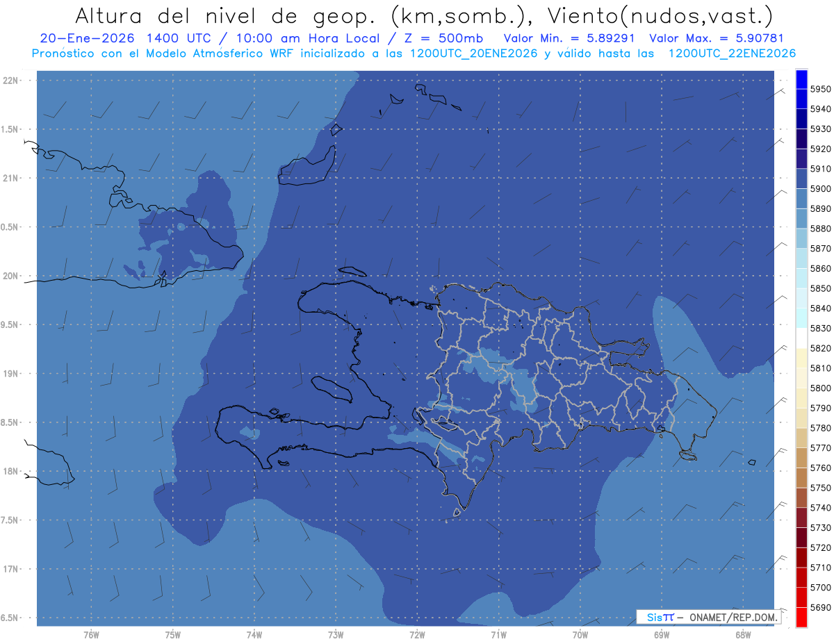The image size is (834, 644).
Task: Click the legend value 5920
Action: (820, 149)
